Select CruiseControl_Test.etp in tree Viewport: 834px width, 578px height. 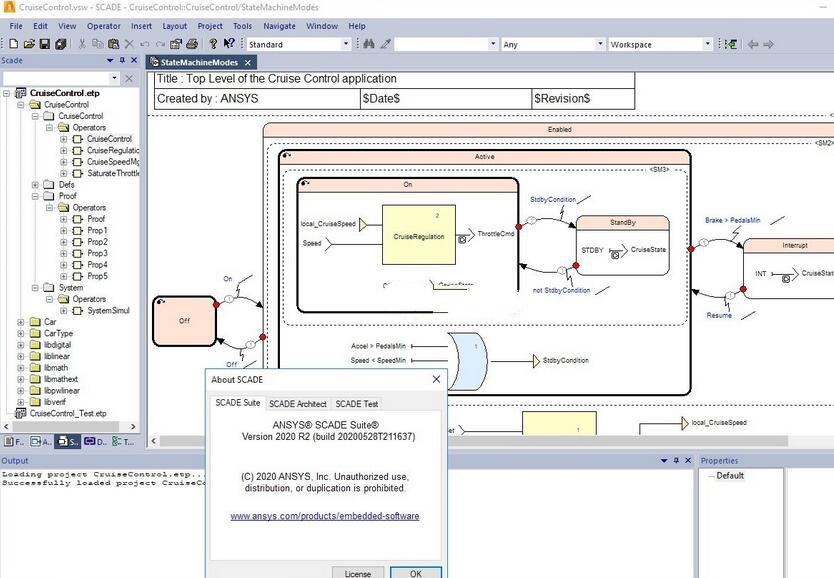[68, 413]
